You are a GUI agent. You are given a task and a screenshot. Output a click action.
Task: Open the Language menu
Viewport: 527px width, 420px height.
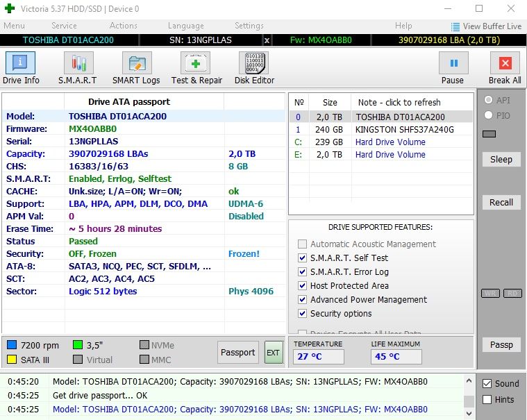186,26
